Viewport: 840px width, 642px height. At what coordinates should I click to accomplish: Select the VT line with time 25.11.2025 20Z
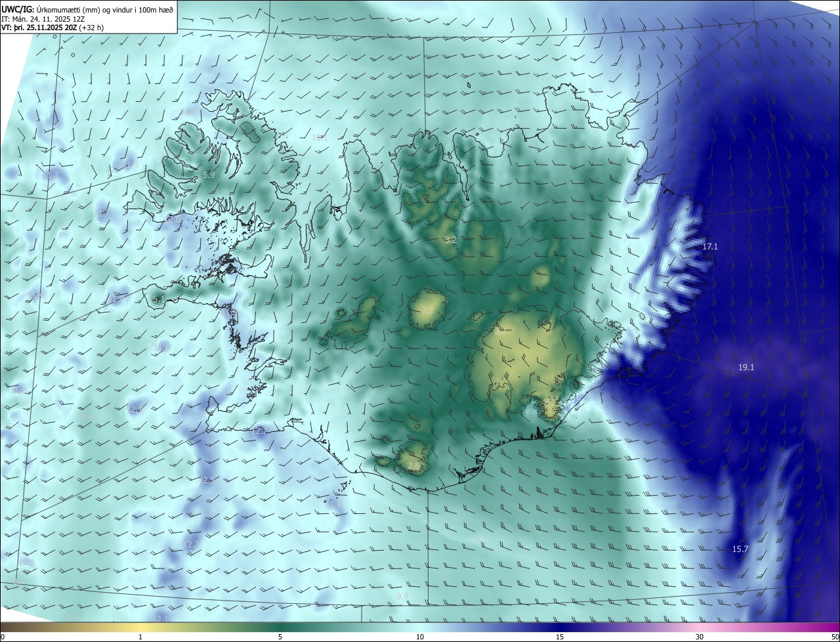[x=52, y=28]
